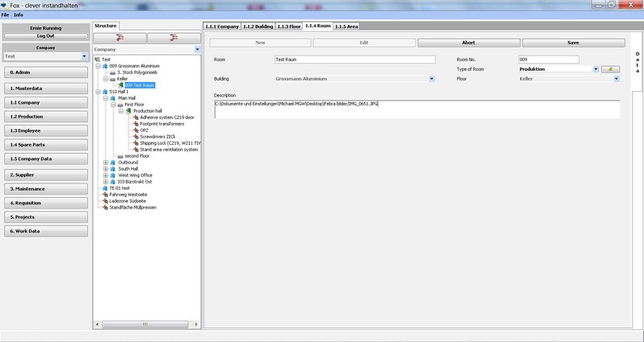
Task: Click the Production hall room icon in tree
Action: (x=129, y=110)
